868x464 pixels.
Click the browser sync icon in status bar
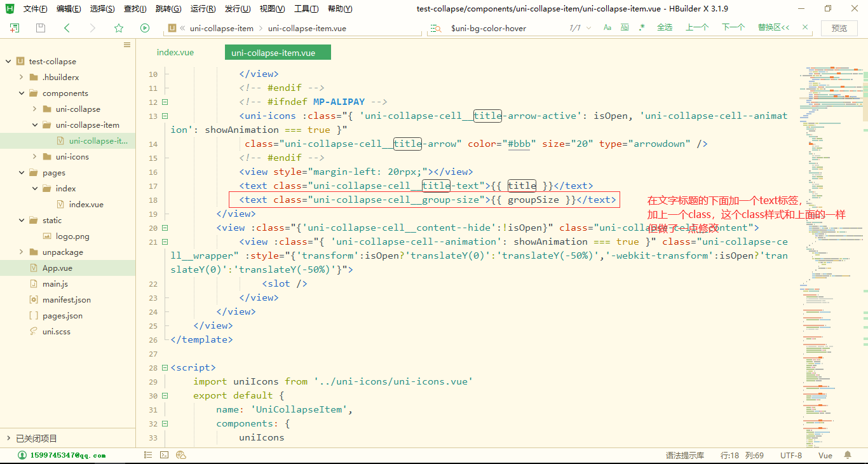181,455
